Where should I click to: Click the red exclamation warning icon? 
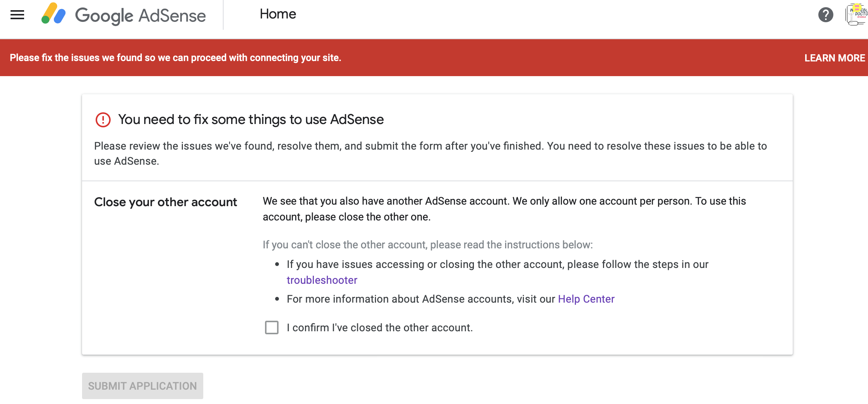[x=103, y=120]
